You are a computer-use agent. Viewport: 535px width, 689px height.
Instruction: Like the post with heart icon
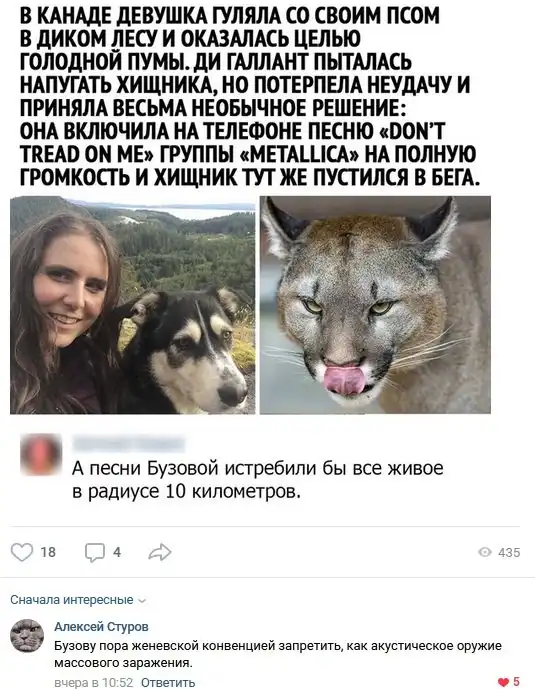pos(22,552)
